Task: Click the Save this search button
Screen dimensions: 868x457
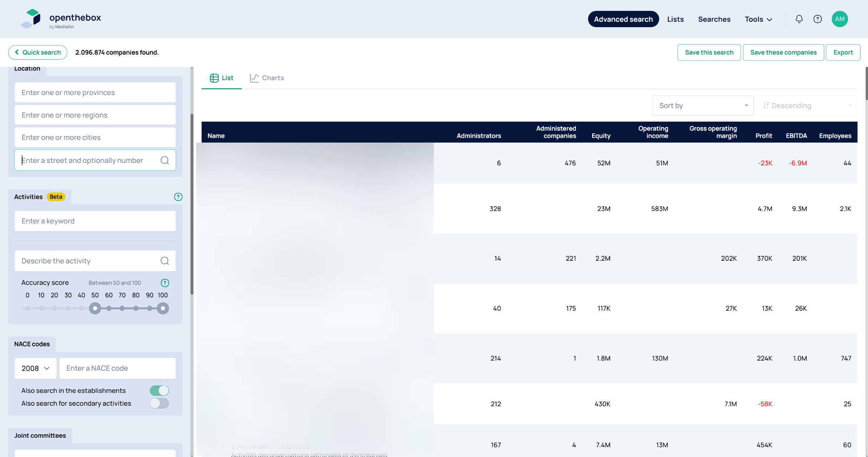Action: coord(709,52)
